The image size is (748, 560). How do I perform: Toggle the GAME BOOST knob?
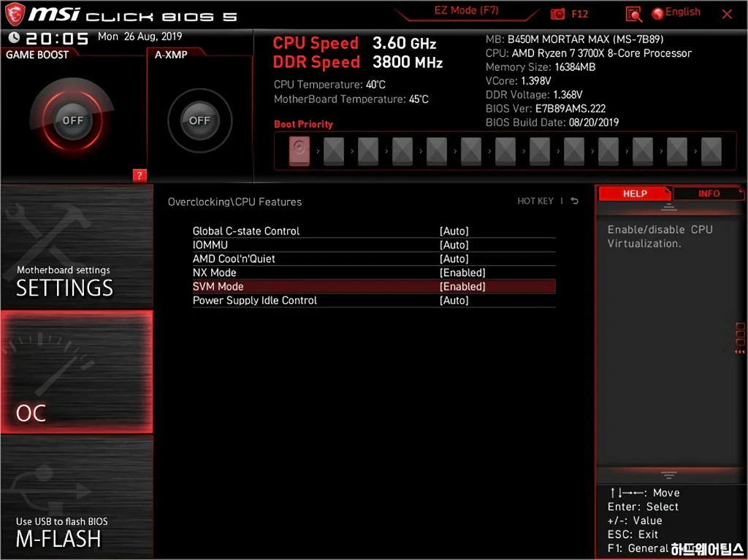click(72, 120)
